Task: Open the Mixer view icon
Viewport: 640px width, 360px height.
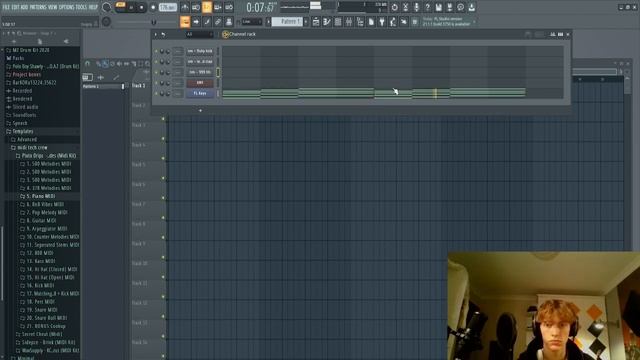Action: pos(349,22)
